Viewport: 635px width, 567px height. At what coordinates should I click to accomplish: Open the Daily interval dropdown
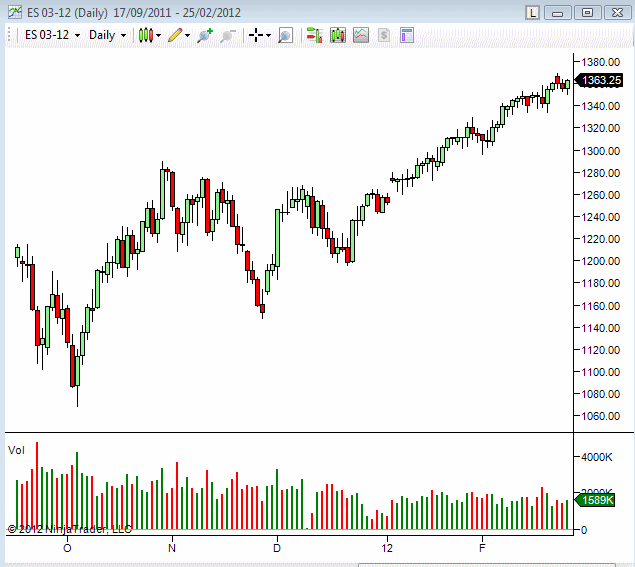107,35
